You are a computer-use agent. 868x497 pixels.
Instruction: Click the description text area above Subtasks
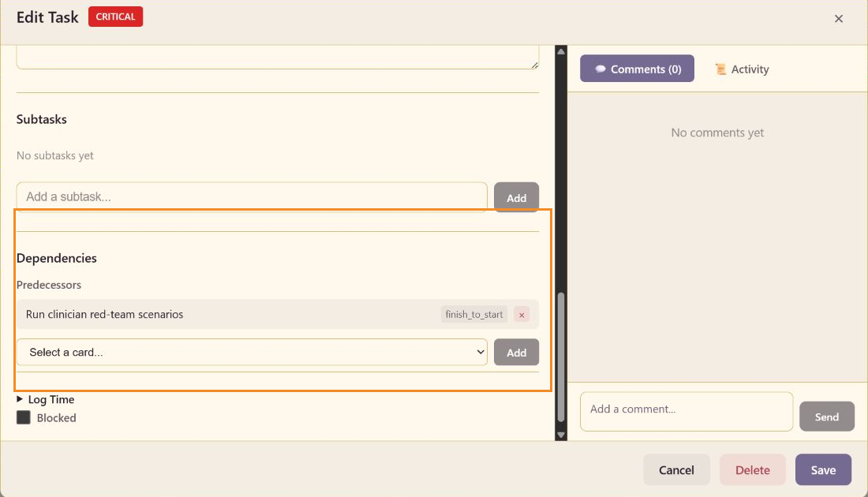tap(277, 58)
